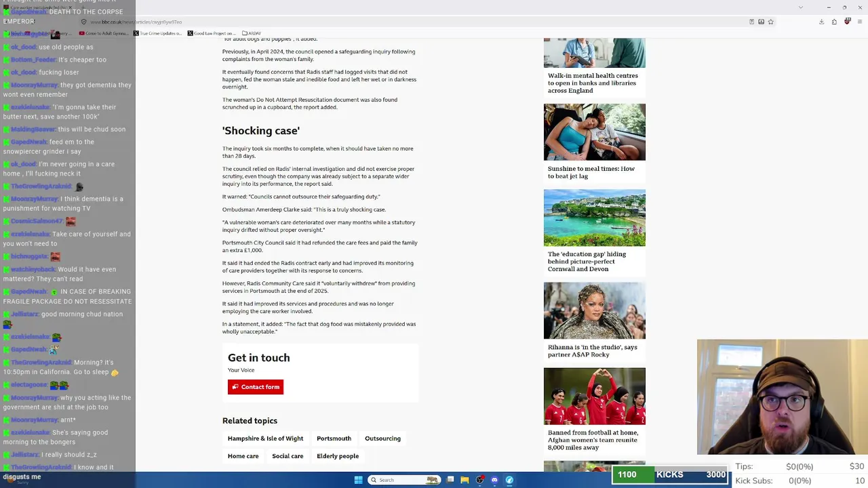Click the Cornwall harbour thumbnail image
Screen dimensions: 868x488
(x=595, y=218)
